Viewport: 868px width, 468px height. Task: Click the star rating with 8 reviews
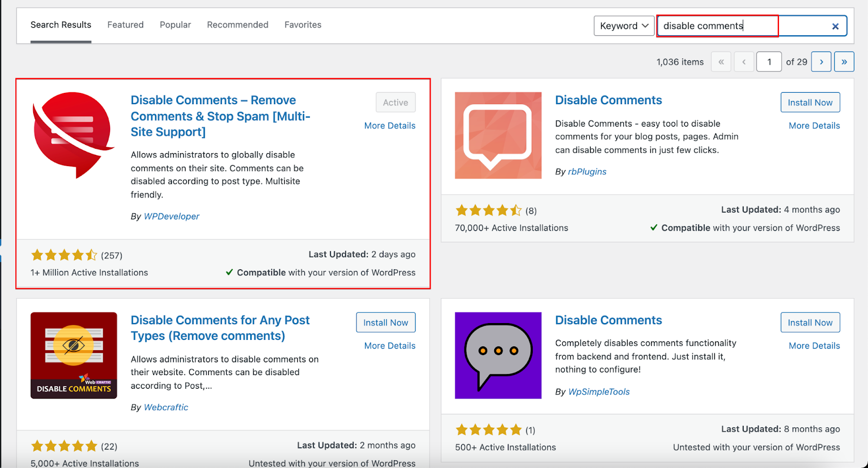pos(488,211)
